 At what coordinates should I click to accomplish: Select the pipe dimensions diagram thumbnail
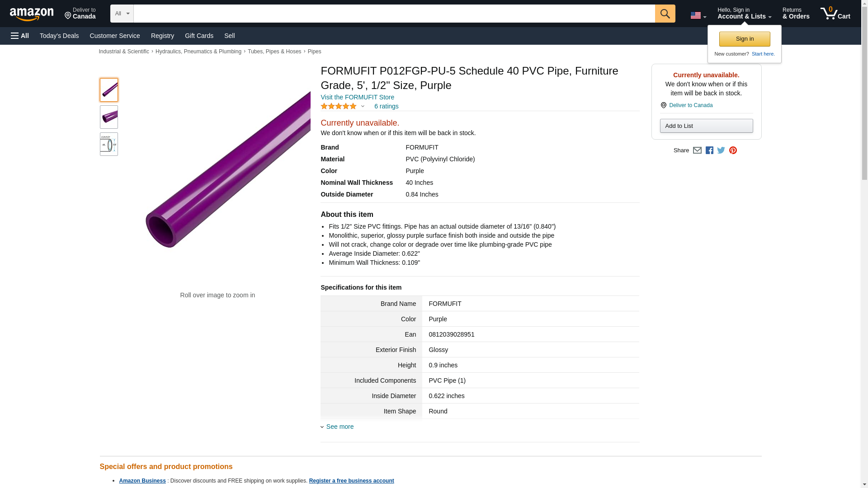point(109,144)
